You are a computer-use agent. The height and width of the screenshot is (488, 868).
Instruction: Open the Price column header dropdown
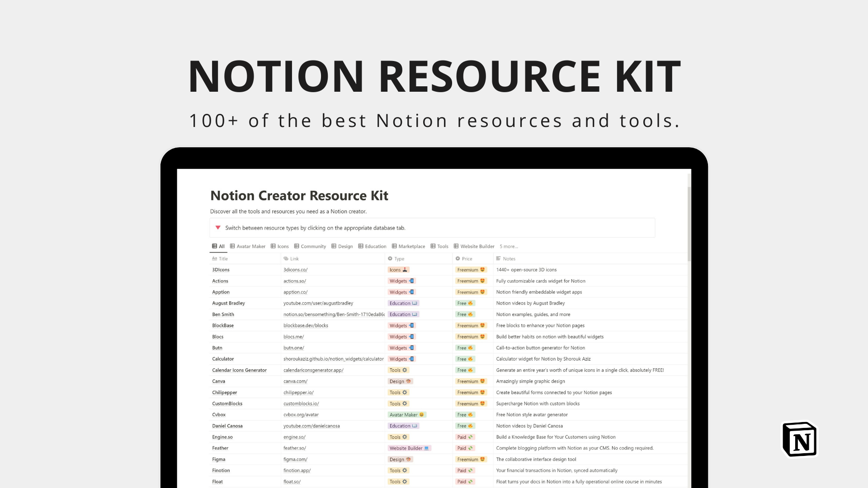466,258
